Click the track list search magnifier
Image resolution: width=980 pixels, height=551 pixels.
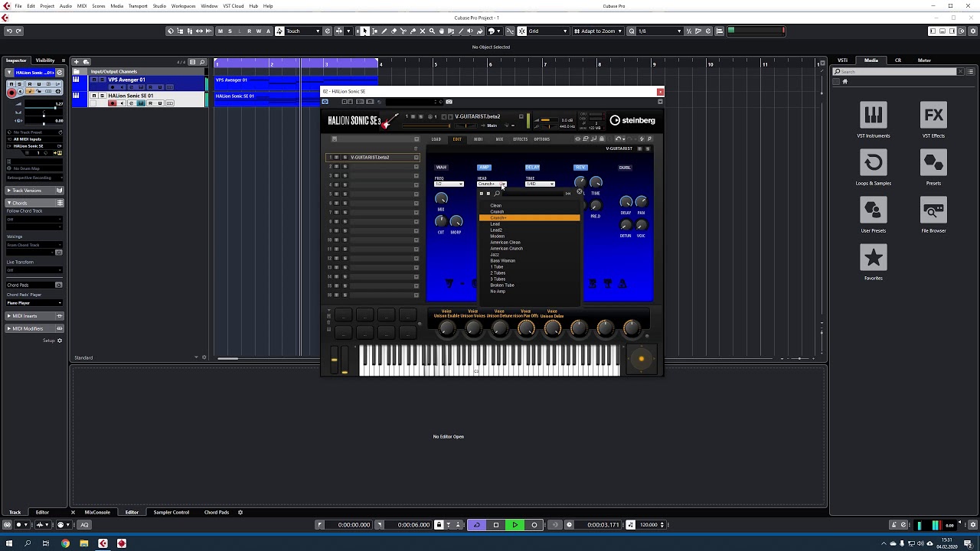pos(202,61)
